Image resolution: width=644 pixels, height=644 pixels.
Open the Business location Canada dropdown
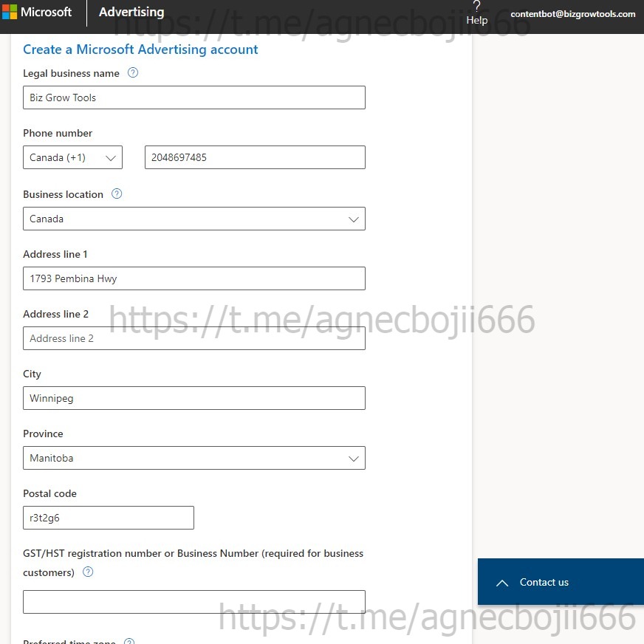click(x=193, y=219)
